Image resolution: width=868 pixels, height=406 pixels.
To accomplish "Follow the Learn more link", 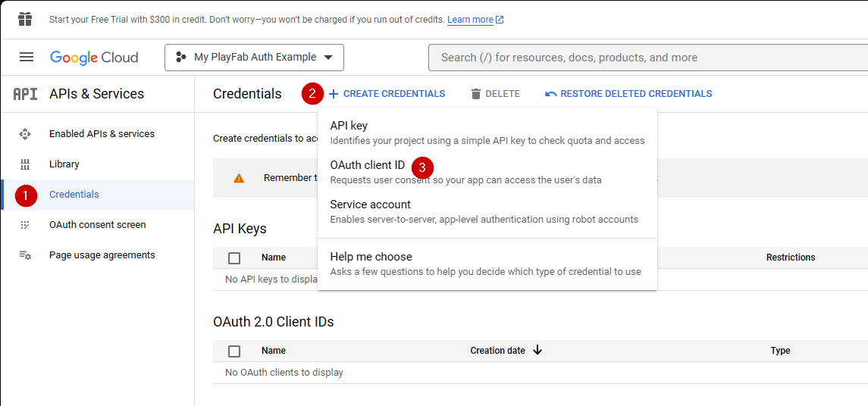I will (x=470, y=20).
